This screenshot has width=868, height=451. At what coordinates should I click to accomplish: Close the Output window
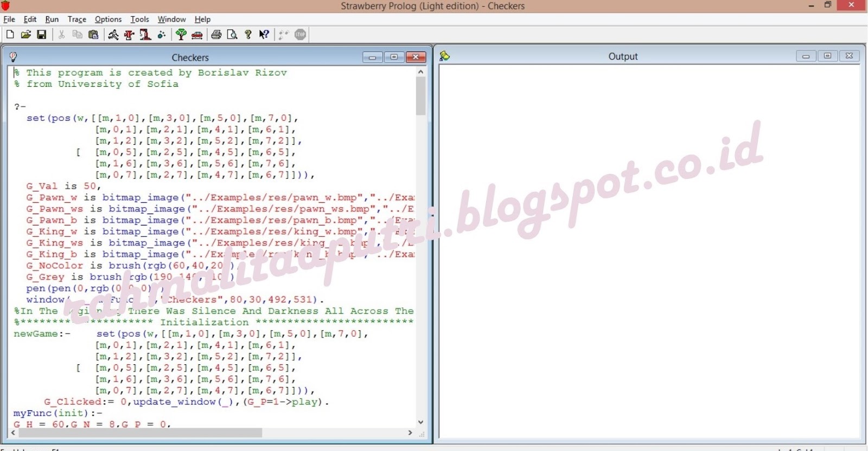[849, 56]
